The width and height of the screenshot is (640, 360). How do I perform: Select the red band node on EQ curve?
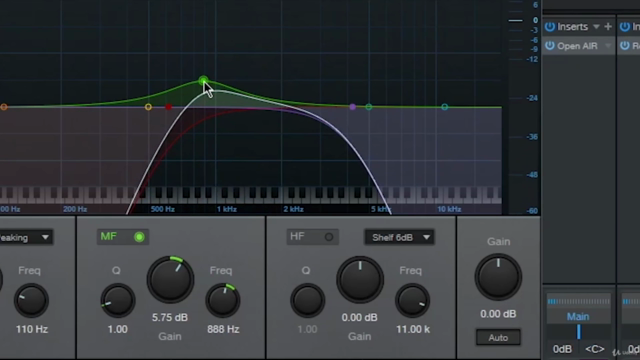pyautogui.click(x=169, y=107)
